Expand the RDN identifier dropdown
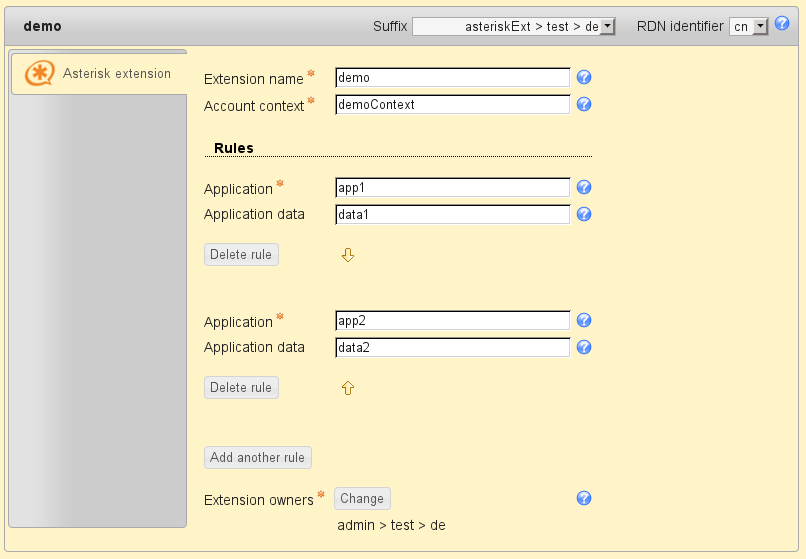This screenshot has height=559, width=806. [x=749, y=27]
